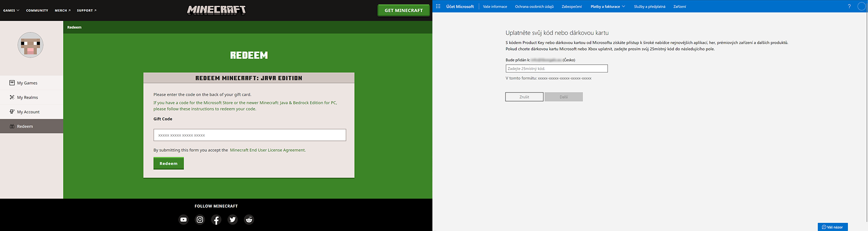This screenshot has height=231, width=868.
Task: Click the Zrušit button
Action: [524, 97]
